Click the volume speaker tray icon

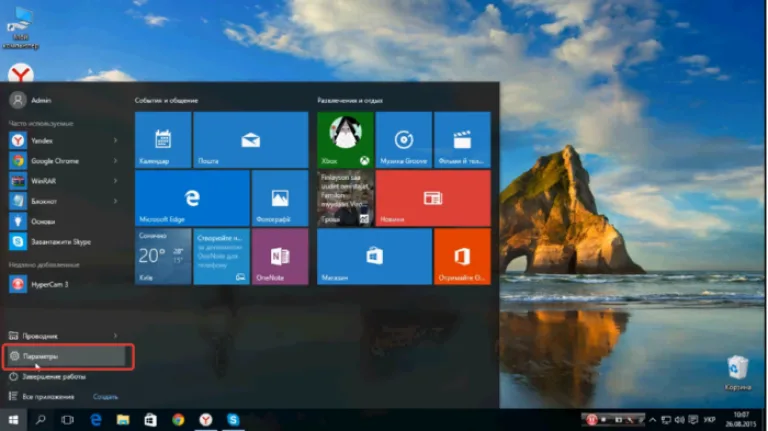click(x=679, y=420)
